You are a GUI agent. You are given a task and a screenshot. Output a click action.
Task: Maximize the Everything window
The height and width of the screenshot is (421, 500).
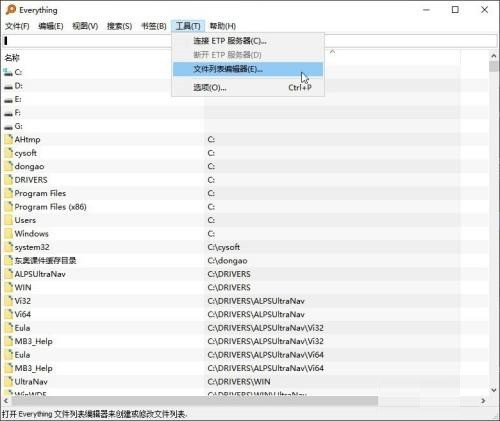tap(455, 10)
